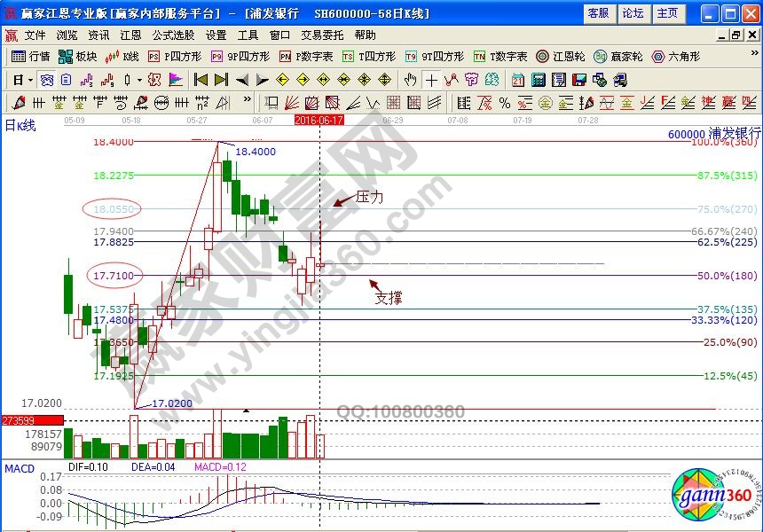Click the 2016-06-17 date marker
763x532 pixels.
pyautogui.click(x=319, y=120)
